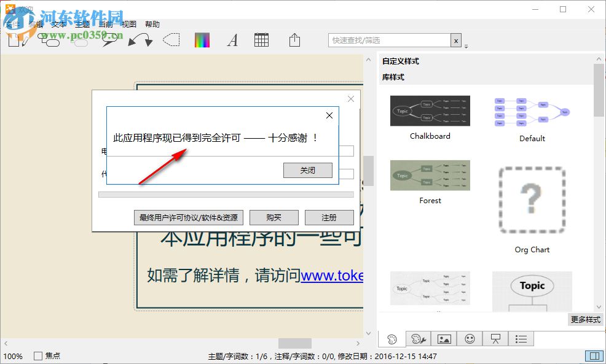Toggle the dual-pane layout icon in the status bar
606x364 pixels.
click(594, 355)
